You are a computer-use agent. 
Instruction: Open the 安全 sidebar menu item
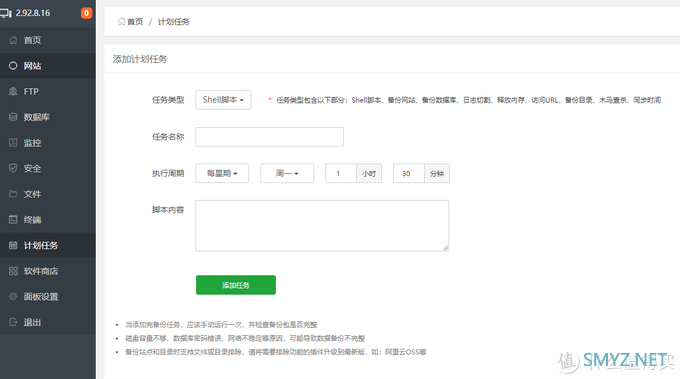coord(48,168)
